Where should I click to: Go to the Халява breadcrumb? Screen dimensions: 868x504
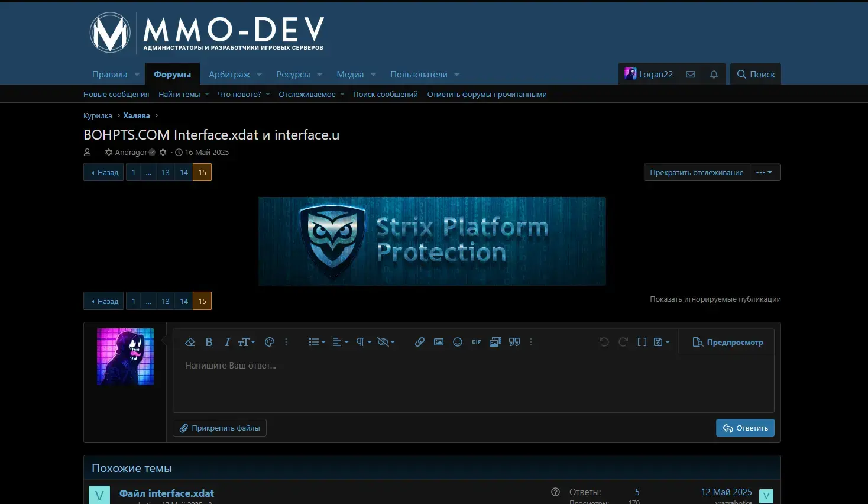137,116
